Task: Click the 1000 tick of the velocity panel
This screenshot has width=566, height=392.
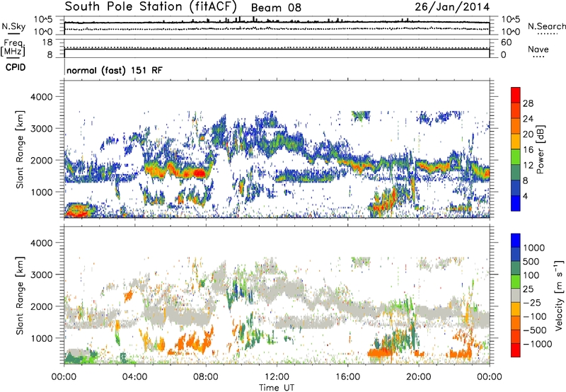Action: (41, 338)
